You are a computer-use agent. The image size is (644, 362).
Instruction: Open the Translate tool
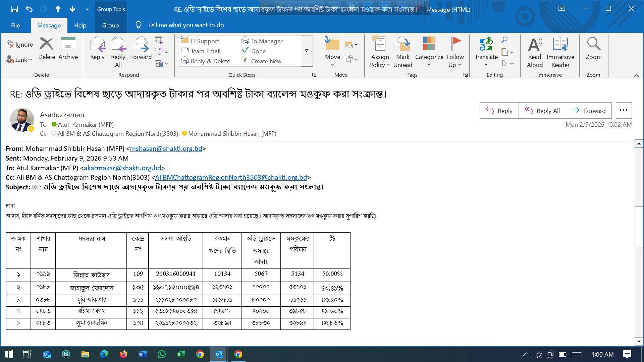(x=486, y=45)
